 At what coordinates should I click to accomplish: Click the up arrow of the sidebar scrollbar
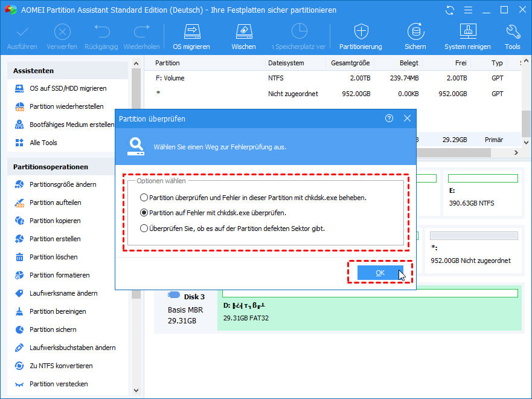pyautogui.click(x=136, y=63)
